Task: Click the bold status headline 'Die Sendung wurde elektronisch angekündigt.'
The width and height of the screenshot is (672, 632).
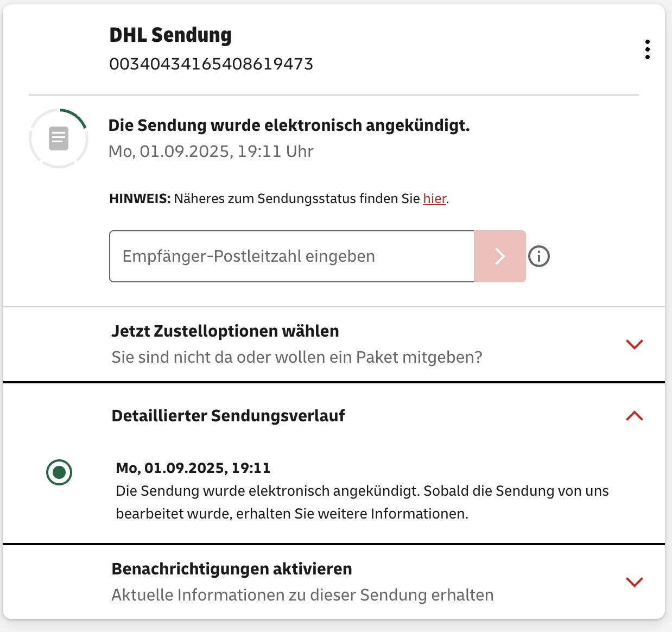Action: pos(289,125)
